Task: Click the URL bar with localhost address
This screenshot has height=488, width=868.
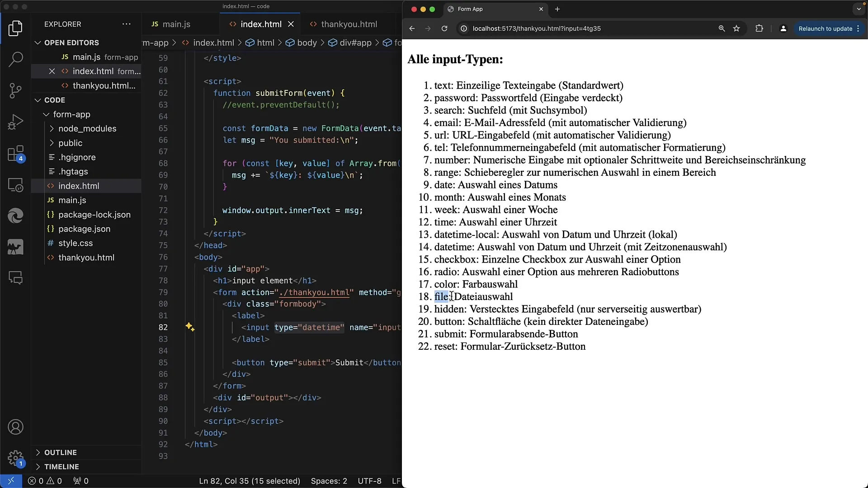Action: [x=536, y=28]
